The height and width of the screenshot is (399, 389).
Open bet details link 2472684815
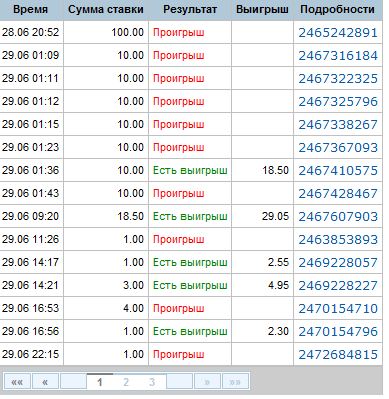coord(338,355)
